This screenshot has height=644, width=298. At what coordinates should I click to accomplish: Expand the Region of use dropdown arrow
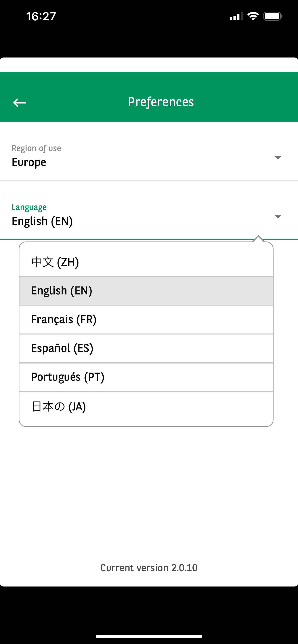(x=278, y=157)
